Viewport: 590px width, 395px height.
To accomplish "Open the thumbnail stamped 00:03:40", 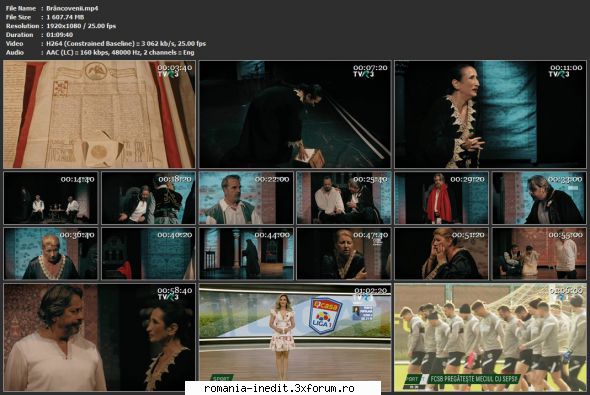I will [99, 114].
